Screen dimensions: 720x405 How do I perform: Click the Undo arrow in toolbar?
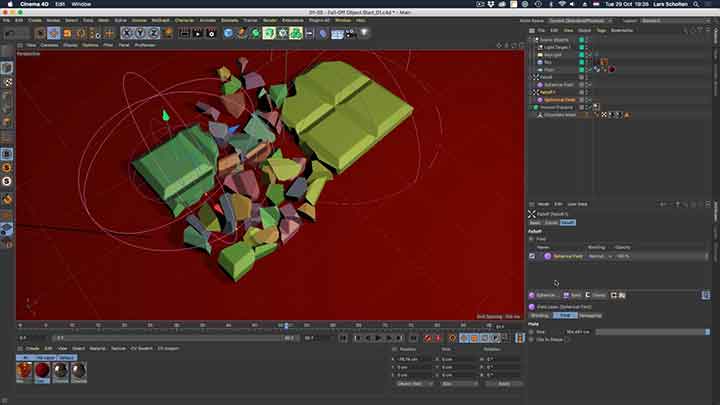click(x=10, y=34)
